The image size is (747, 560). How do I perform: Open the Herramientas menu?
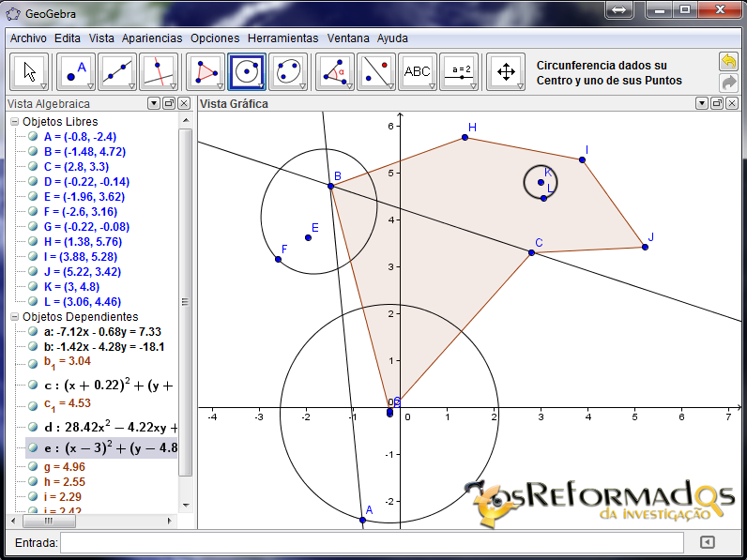pos(282,38)
